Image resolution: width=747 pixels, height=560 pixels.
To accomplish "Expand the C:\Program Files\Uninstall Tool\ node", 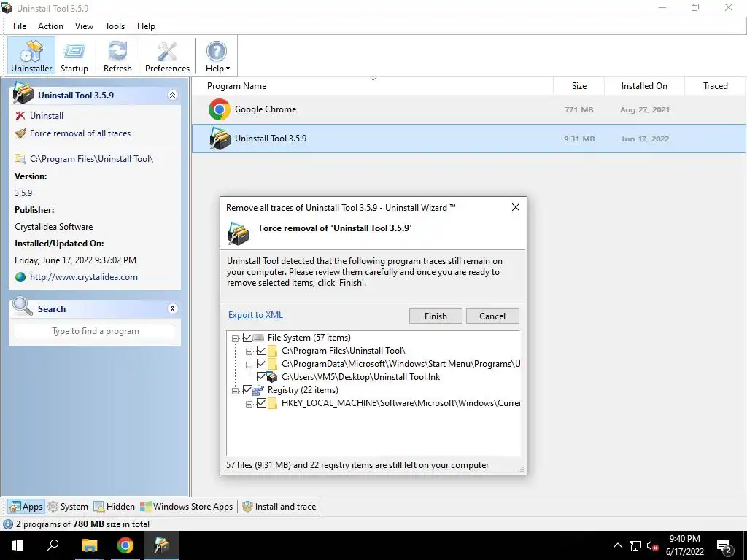I will click(x=249, y=352).
